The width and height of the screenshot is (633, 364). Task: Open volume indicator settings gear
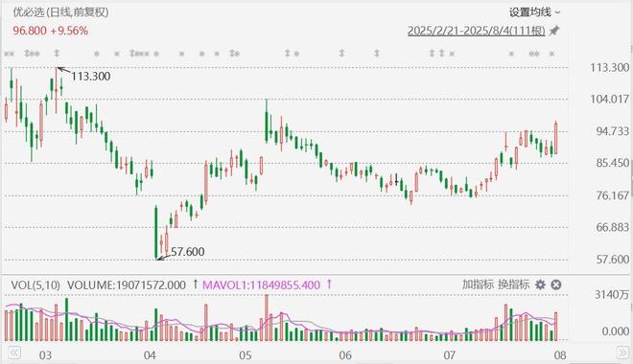[x=540, y=285]
